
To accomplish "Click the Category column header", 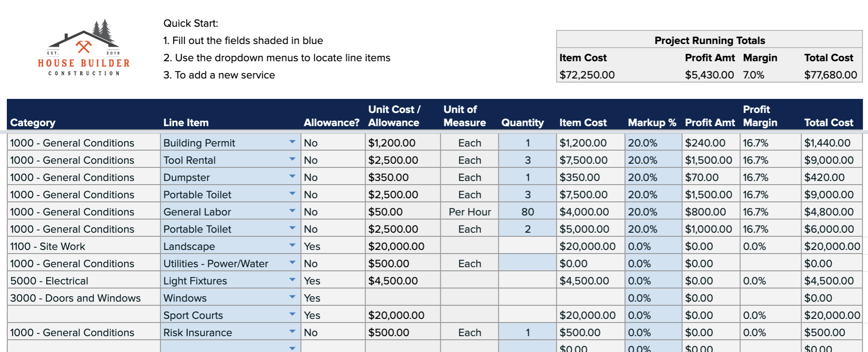I will pyautogui.click(x=33, y=122).
